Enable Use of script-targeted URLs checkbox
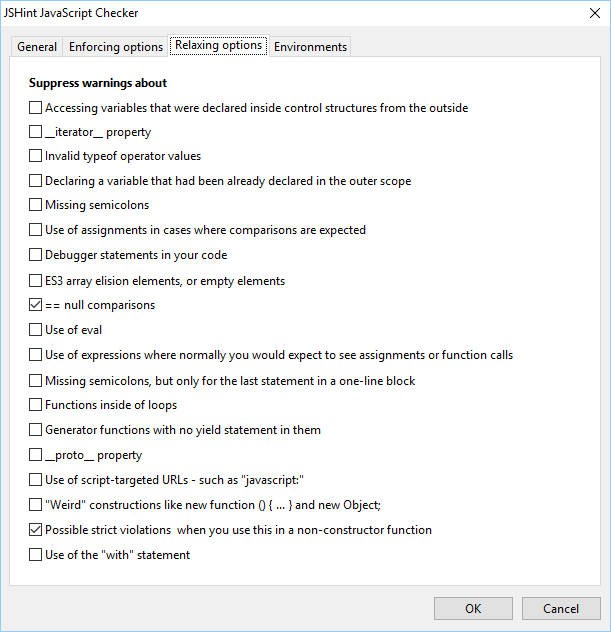The image size is (611, 632). point(36,480)
